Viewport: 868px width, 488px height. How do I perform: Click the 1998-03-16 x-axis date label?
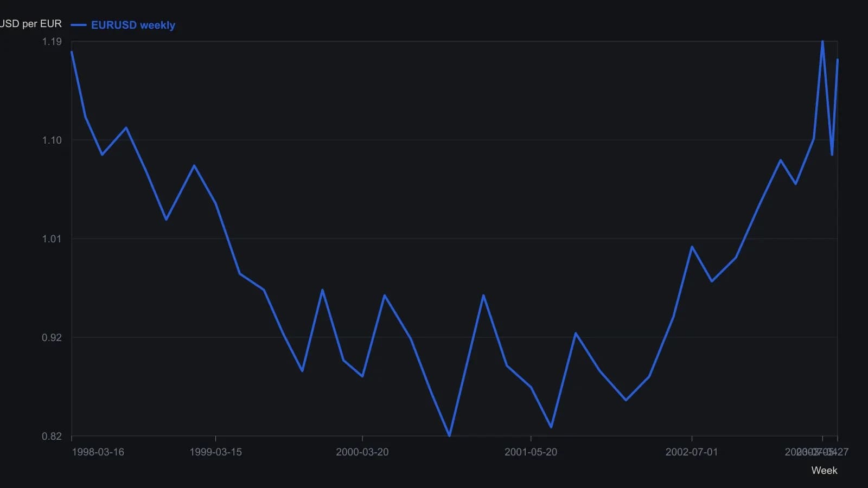tap(98, 452)
